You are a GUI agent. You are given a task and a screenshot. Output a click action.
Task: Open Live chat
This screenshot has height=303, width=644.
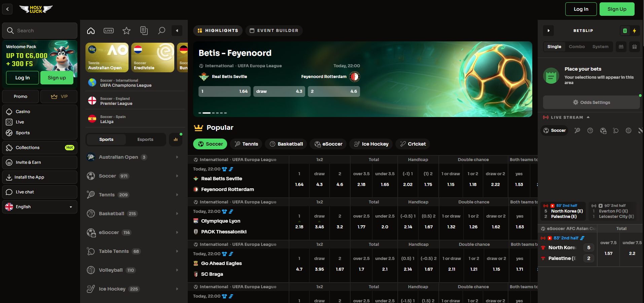(x=40, y=192)
